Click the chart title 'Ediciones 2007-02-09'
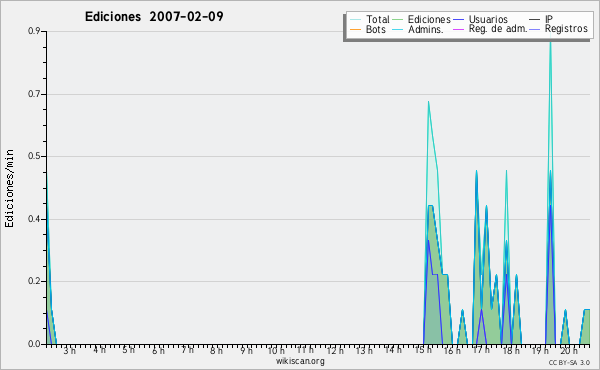Screen dimensions: 600x370 point(154,17)
